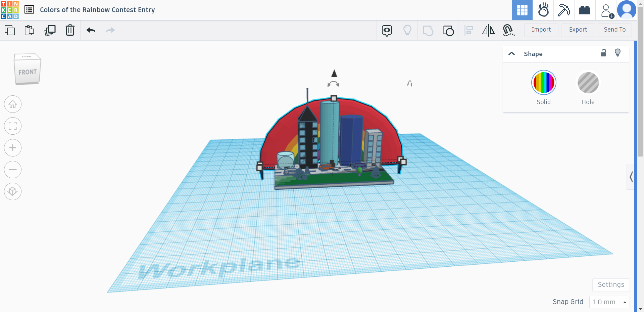Expand the shapes panel on the right edge
Viewport: 644px width, 312px height.
tap(631, 177)
